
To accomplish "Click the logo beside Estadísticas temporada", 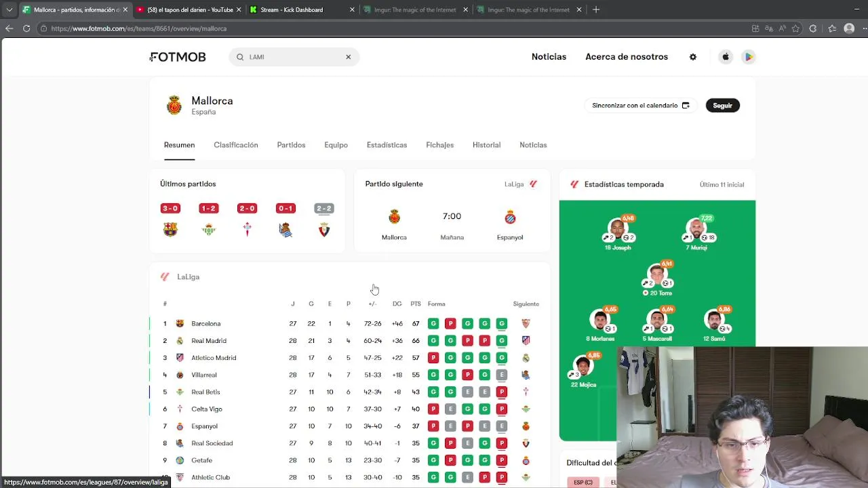I will pos(574,184).
